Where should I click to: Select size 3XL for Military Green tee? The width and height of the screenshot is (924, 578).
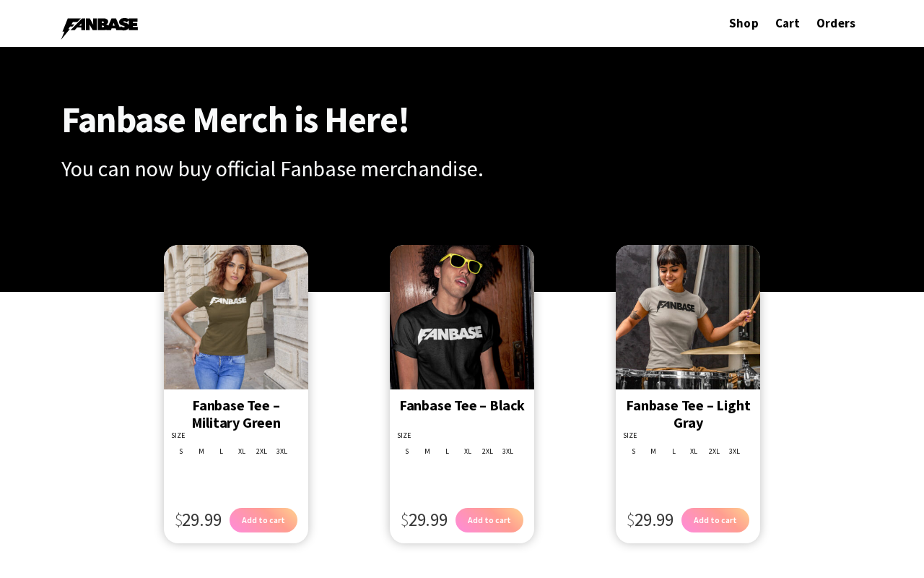click(x=282, y=452)
